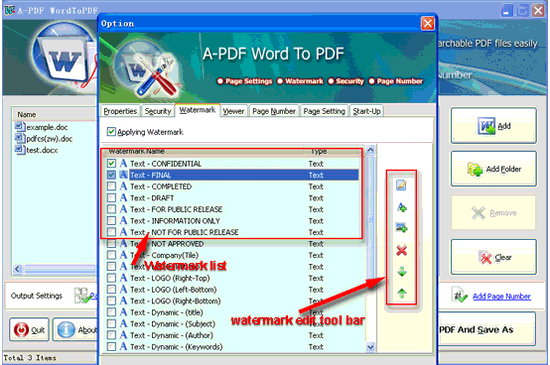
Task: Uncheck the Text - FINAL watermark
Action: [111, 175]
